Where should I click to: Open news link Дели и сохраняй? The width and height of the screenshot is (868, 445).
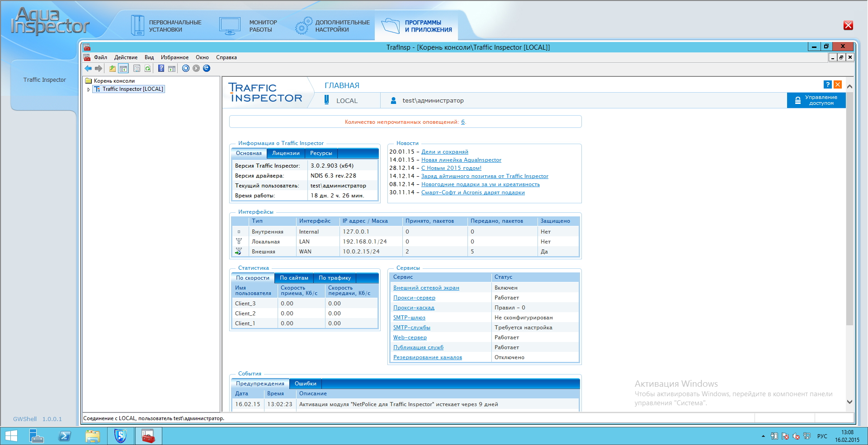[x=445, y=152]
